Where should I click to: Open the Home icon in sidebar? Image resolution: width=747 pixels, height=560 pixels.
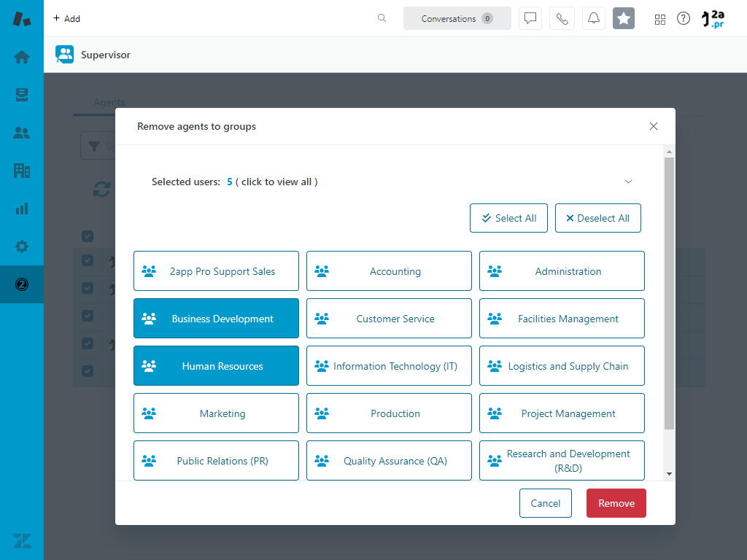(22, 57)
